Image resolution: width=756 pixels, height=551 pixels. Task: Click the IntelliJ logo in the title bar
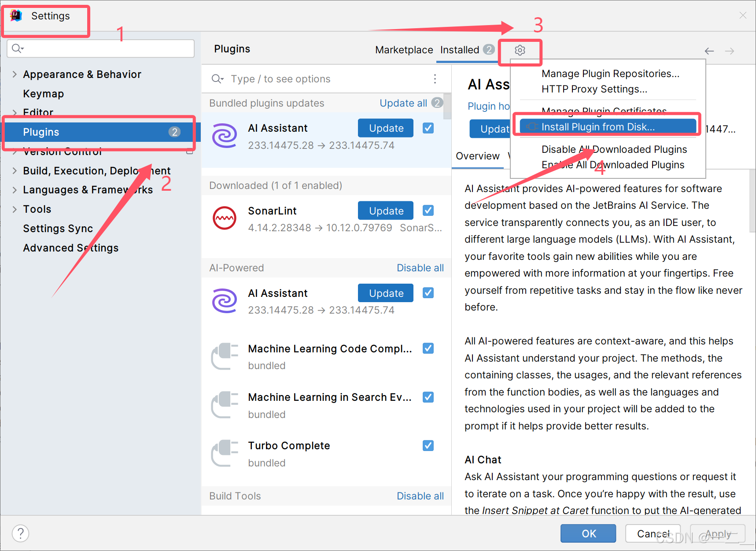[16, 16]
